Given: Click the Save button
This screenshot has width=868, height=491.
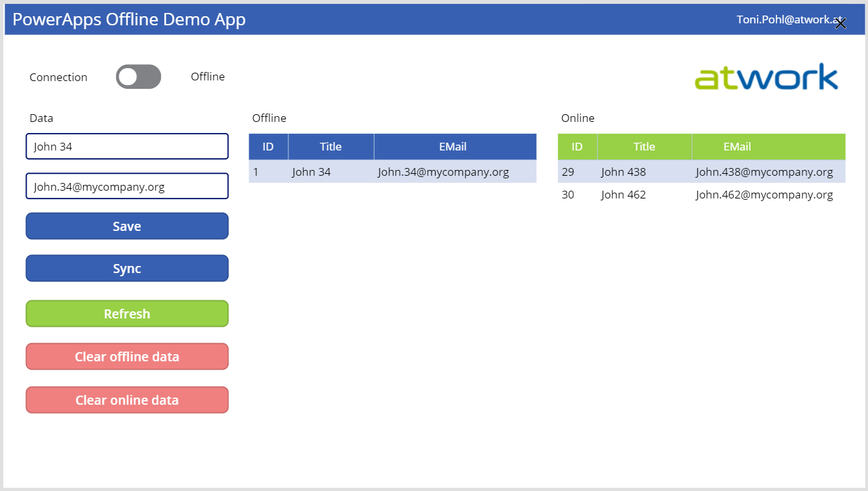Looking at the screenshot, I should tap(127, 226).
